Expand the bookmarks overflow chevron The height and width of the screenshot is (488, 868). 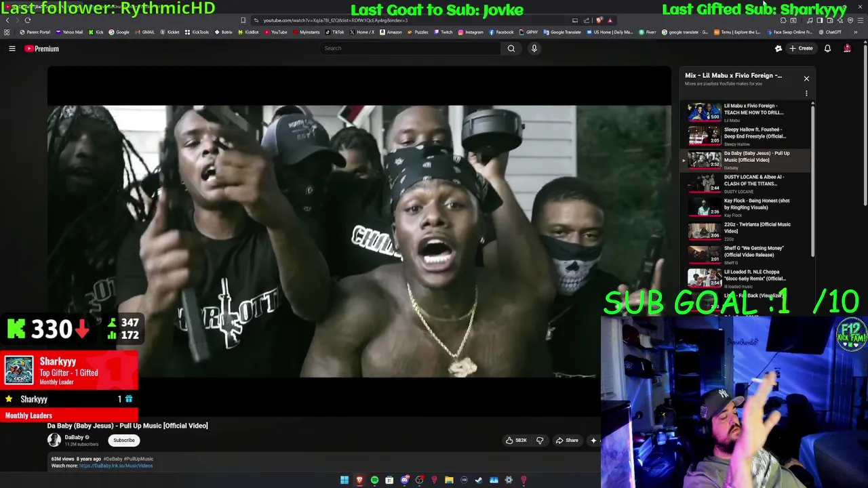coord(855,33)
